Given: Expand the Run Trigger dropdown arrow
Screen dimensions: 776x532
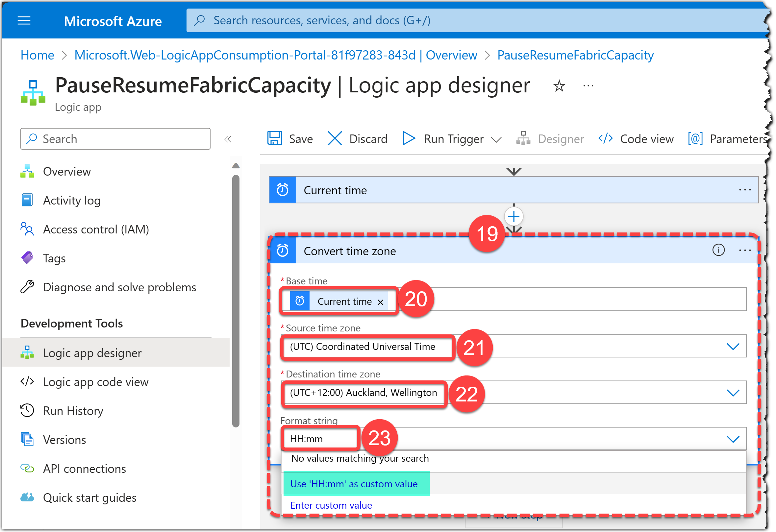Looking at the screenshot, I should tap(496, 139).
